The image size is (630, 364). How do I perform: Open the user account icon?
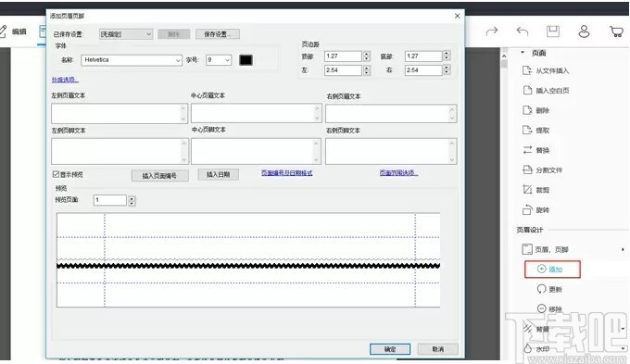[x=584, y=31]
